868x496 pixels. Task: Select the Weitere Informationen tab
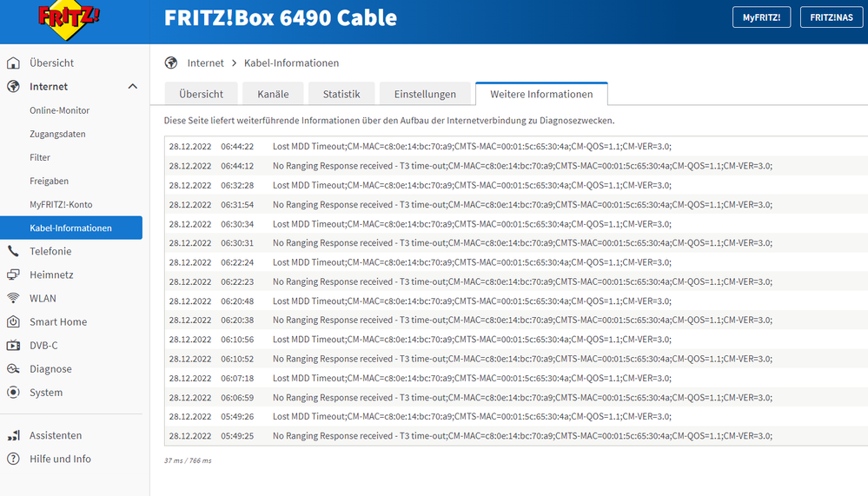(541, 94)
